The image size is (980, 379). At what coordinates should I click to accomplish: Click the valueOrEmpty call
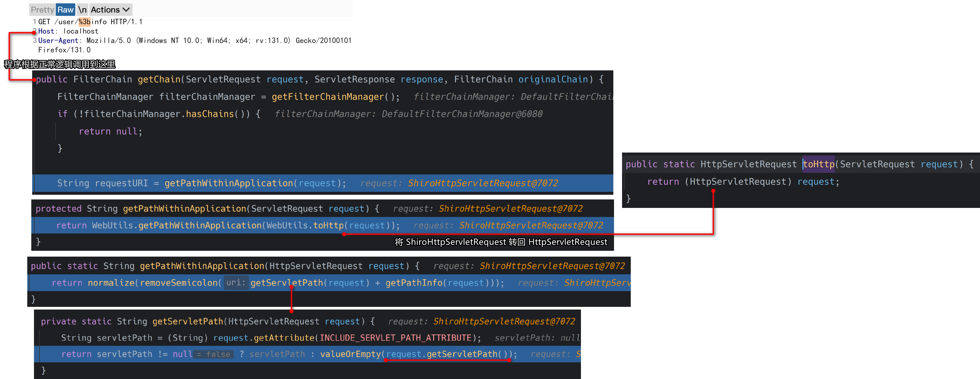click(x=350, y=354)
